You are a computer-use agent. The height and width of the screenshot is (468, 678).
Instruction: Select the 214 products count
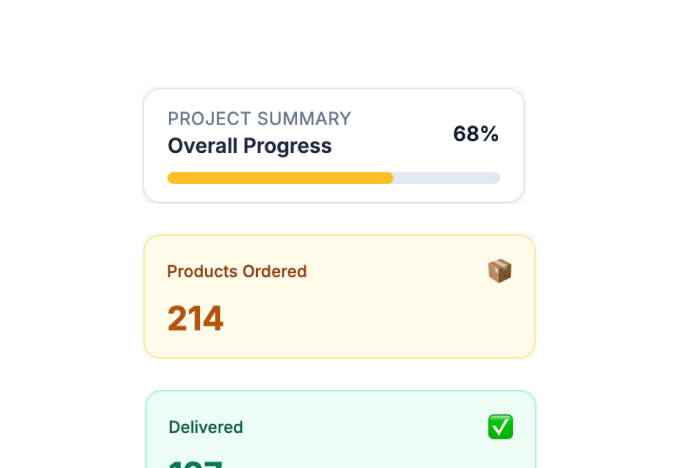pos(195,318)
